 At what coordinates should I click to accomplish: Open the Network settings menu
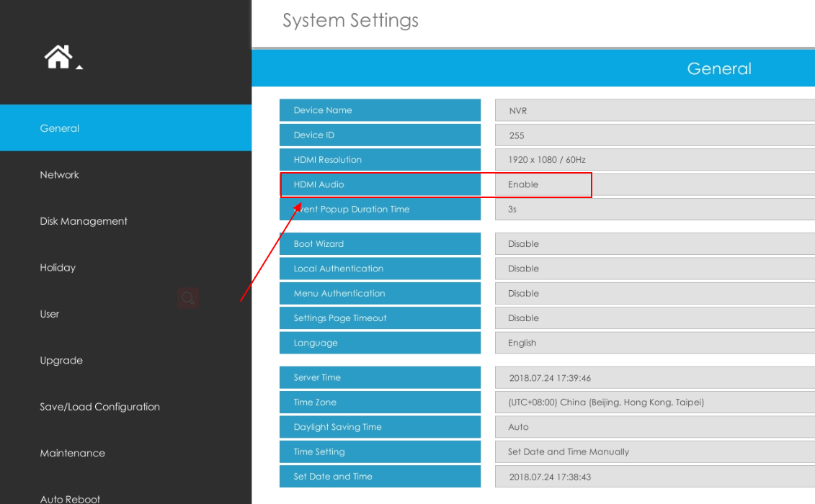pos(60,175)
